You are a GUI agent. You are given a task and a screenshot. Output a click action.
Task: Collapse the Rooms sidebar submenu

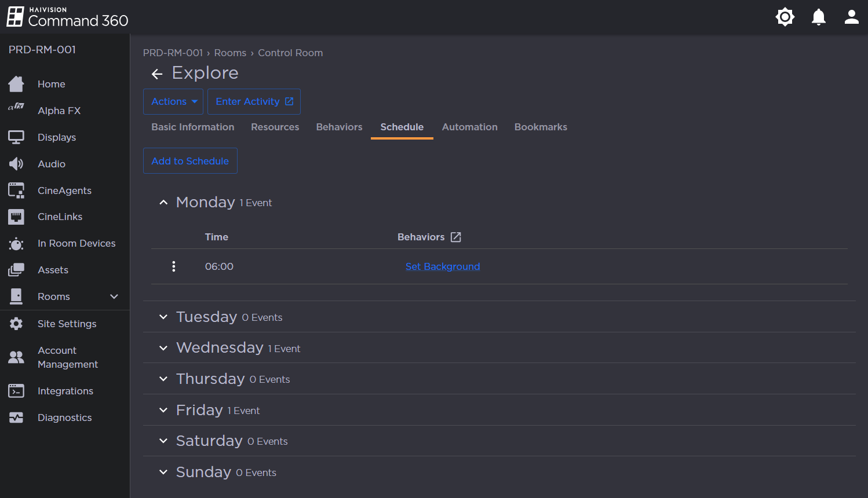[114, 296]
